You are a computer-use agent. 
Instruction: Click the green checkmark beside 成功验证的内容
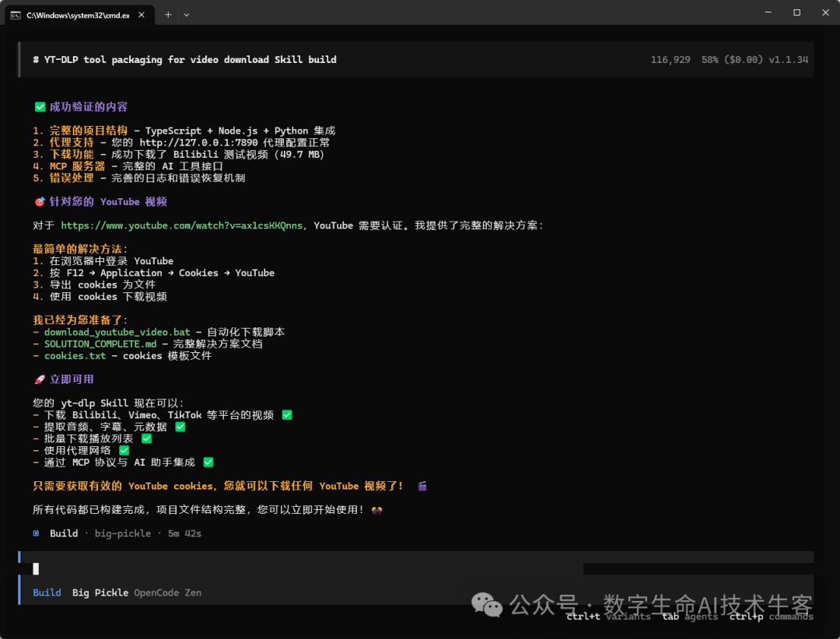40,107
